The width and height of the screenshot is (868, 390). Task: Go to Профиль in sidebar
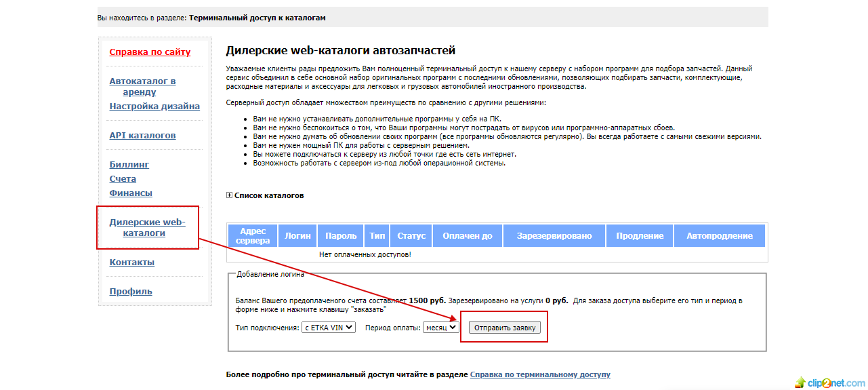click(131, 292)
